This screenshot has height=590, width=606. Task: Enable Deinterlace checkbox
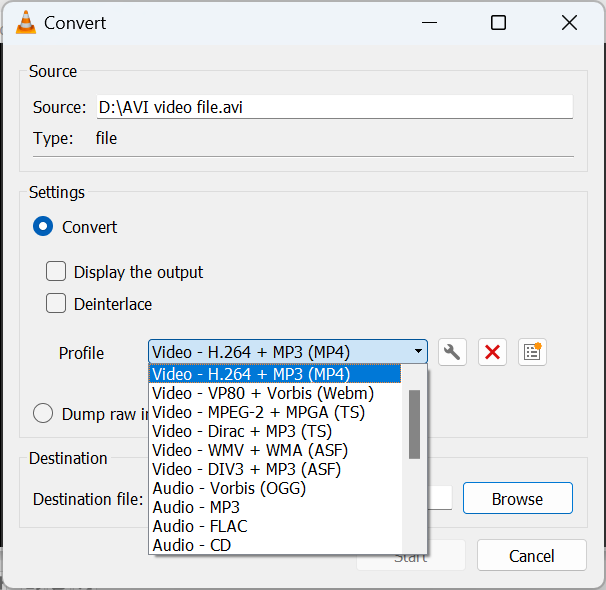pyautogui.click(x=56, y=303)
